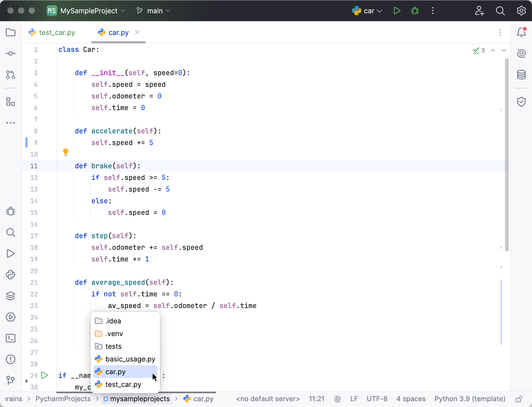Click the editor vertical scrollbar

click(x=507, y=155)
